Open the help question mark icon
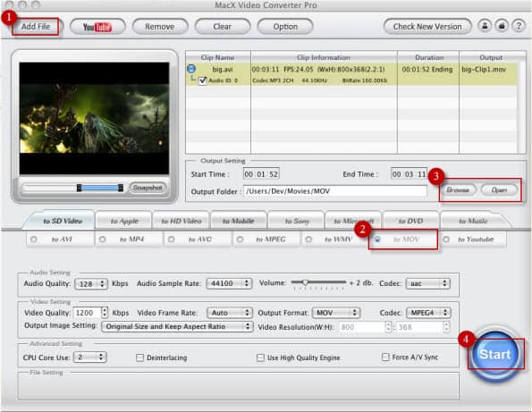Viewport: 532px width, 412px height. click(x=519, y=26)
